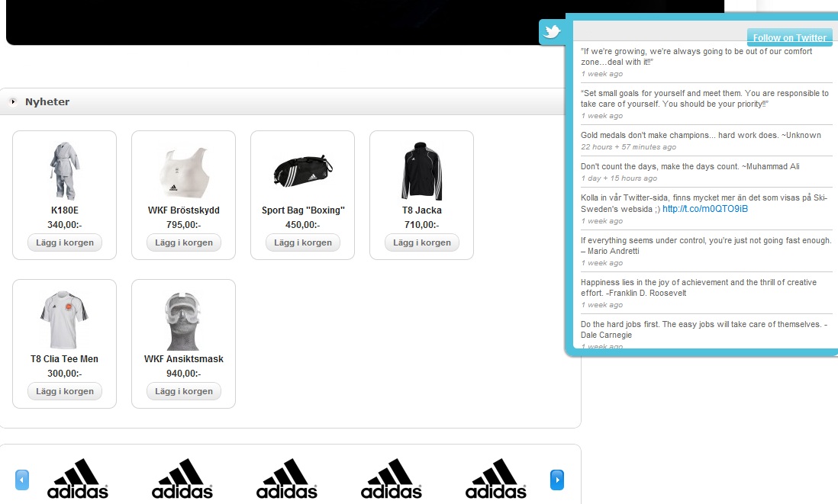Click the Franklin D. Roosevelt quote tweet
Image resolution: width=838 pixels, height=504 pixels.
[x=698, y=287]
